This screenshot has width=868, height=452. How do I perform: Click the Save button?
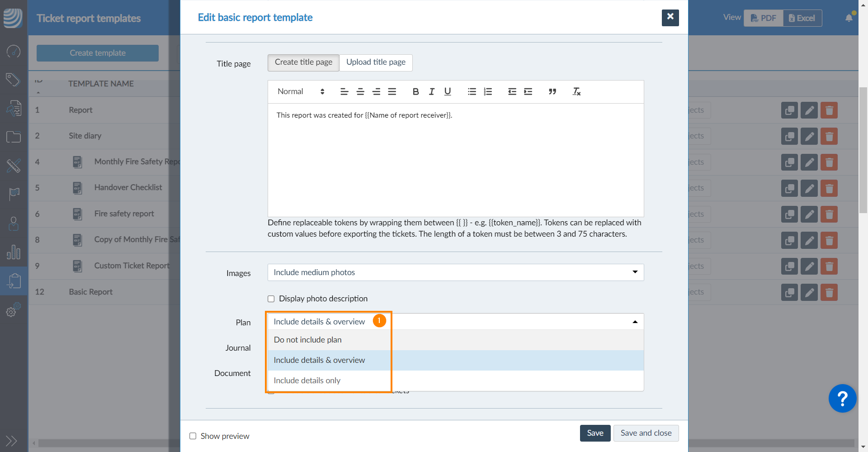(595, 433)
